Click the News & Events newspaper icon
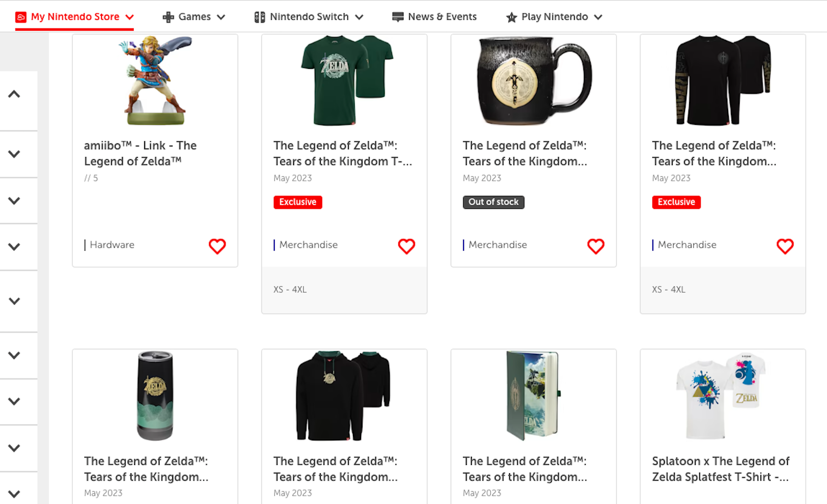Image resolution: width=827 pixels, height=504 pixels. (x=397, y=17)
